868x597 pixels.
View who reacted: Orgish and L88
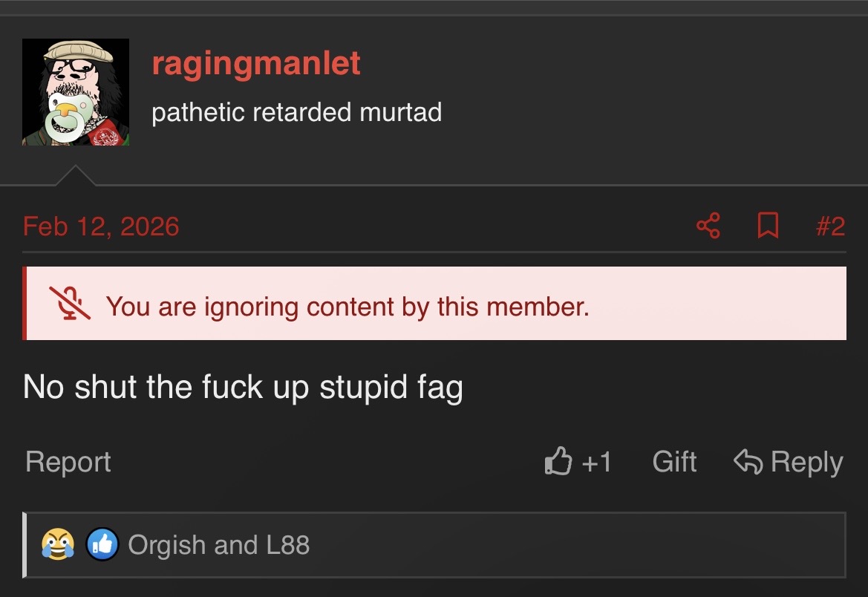(x=218, y=545)
